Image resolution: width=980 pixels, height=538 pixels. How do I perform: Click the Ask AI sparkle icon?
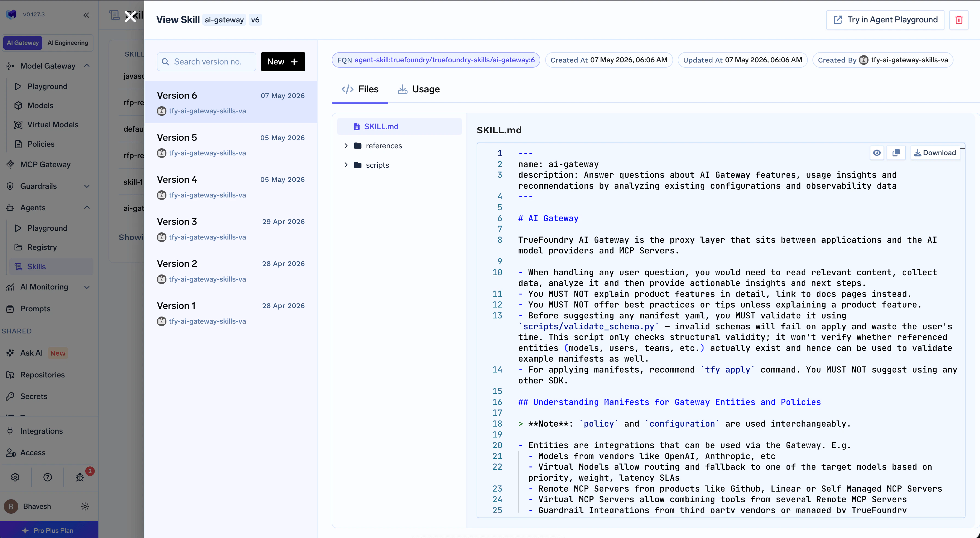click(x=10, y=353)
